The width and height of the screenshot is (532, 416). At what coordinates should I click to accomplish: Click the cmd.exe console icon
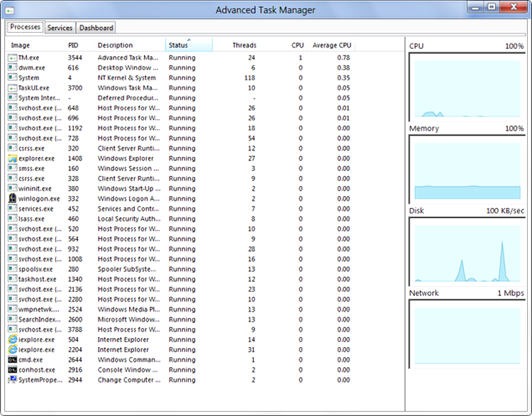(13, 360)
